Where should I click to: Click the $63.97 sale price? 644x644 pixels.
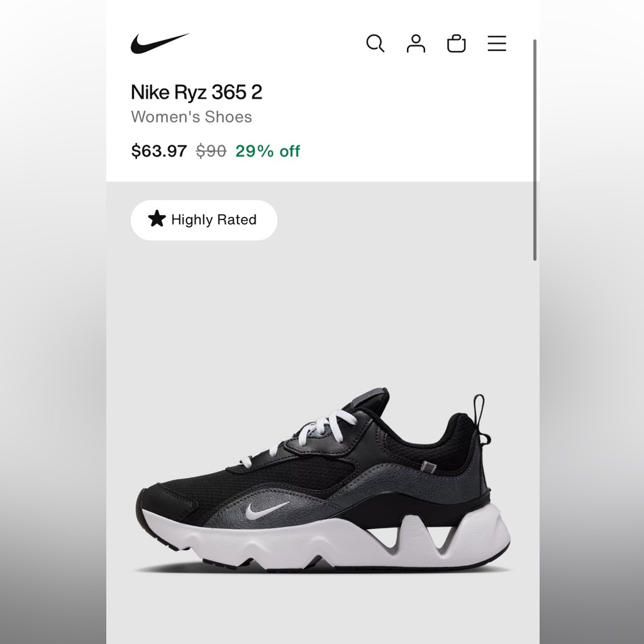tap(158, 151)
